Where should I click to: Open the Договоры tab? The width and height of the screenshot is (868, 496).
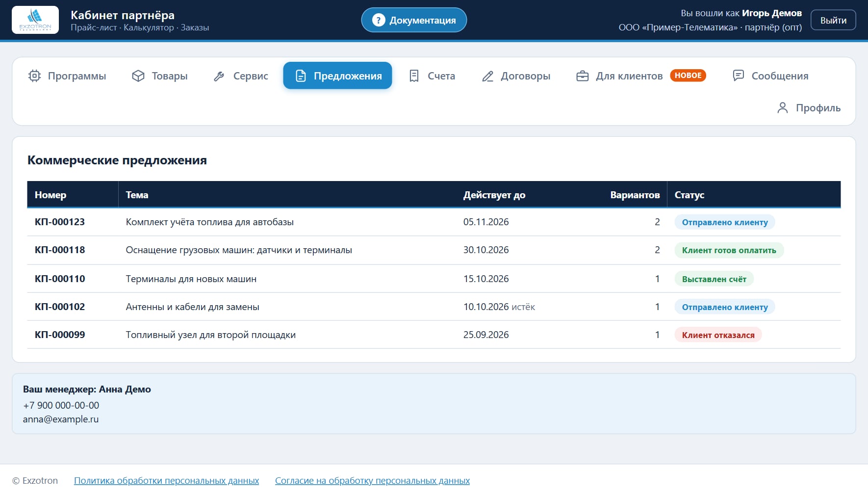[x=516, y=76]
